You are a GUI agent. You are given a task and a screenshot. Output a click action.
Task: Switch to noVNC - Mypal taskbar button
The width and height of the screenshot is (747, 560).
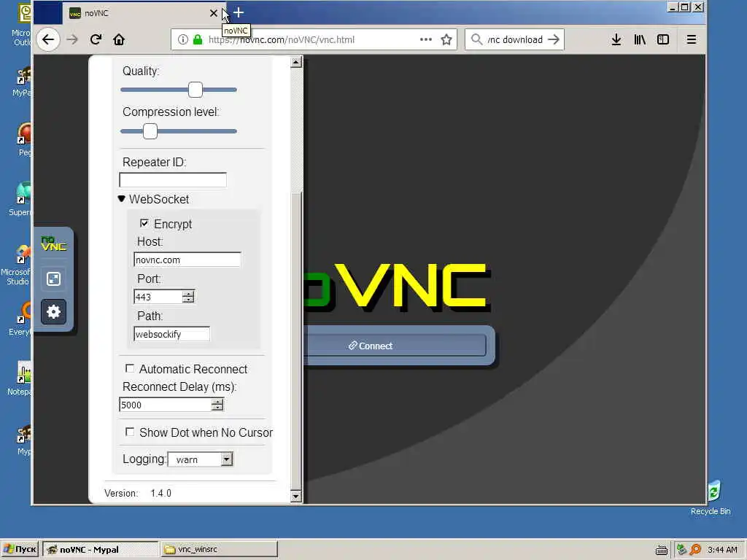(100, 550)
